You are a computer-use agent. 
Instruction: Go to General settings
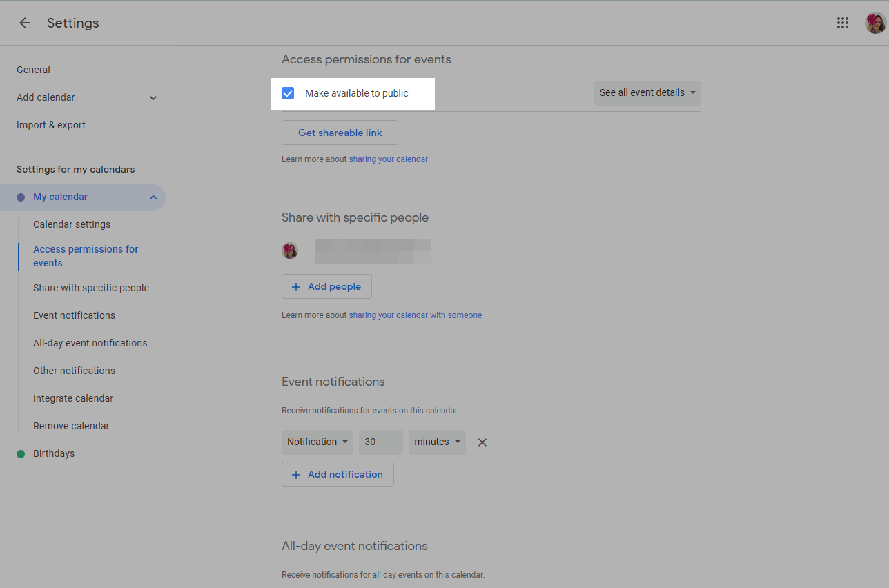[x=33, y=70]
